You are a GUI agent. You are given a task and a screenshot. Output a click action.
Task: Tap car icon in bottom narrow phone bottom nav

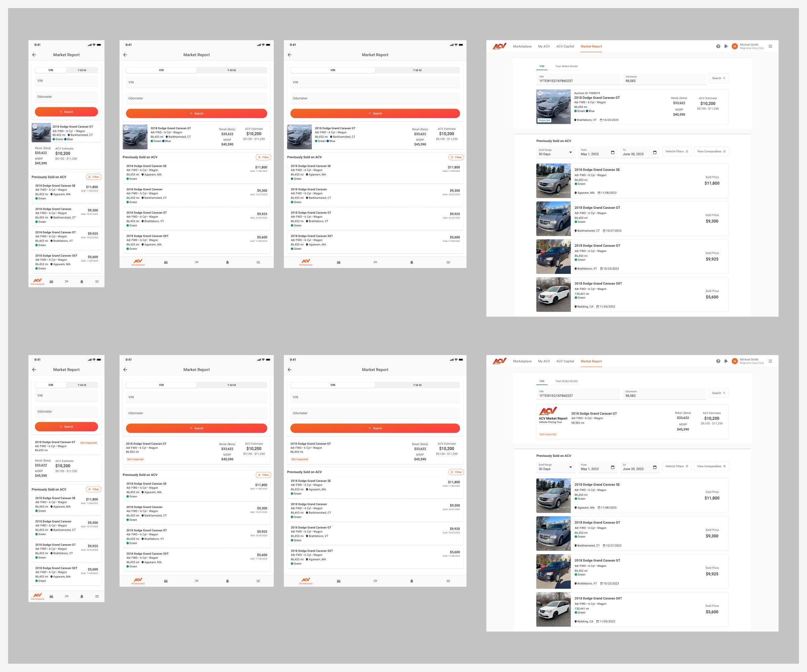point(51,596)
